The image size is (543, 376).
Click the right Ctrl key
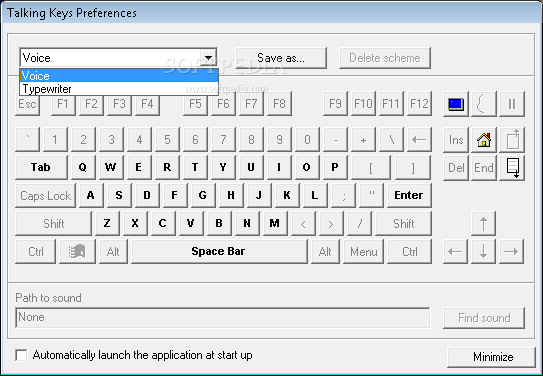[410, 251]
